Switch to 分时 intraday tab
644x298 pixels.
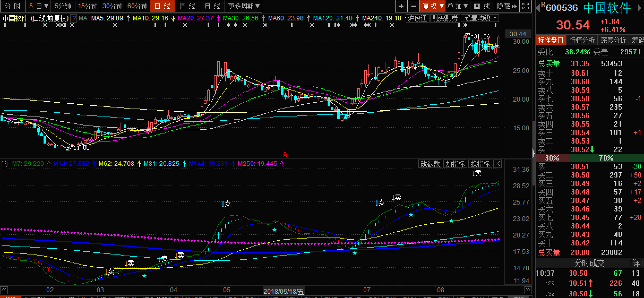click(x=12, y=6)
